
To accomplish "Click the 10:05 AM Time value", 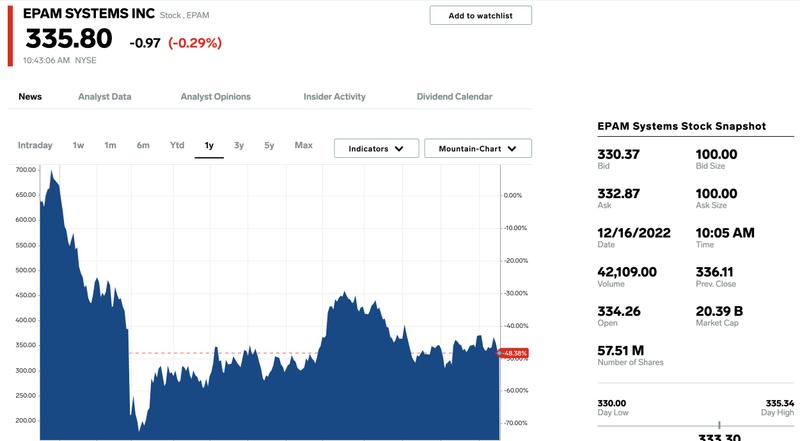I will pos(725,233).
